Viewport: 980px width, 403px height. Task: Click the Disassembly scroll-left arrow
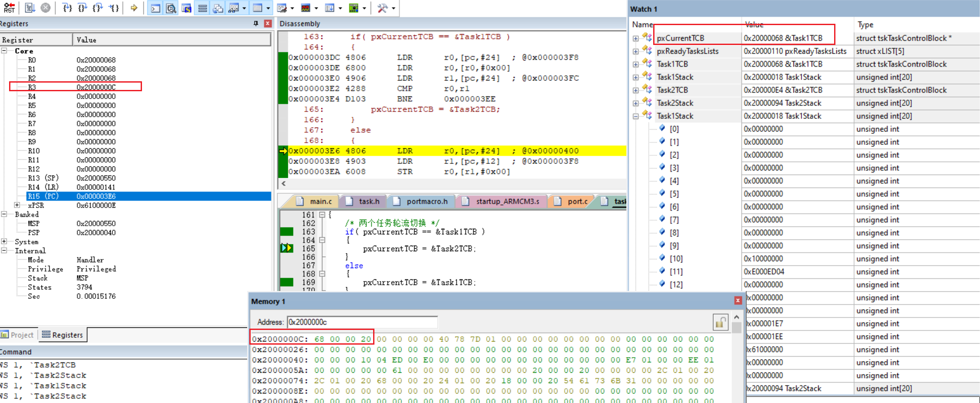pyautogui.click(x=284, y=183)
